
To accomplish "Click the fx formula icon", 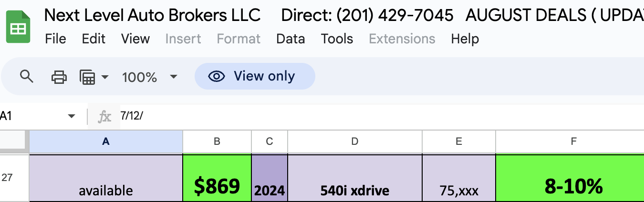I will [104, 116].
